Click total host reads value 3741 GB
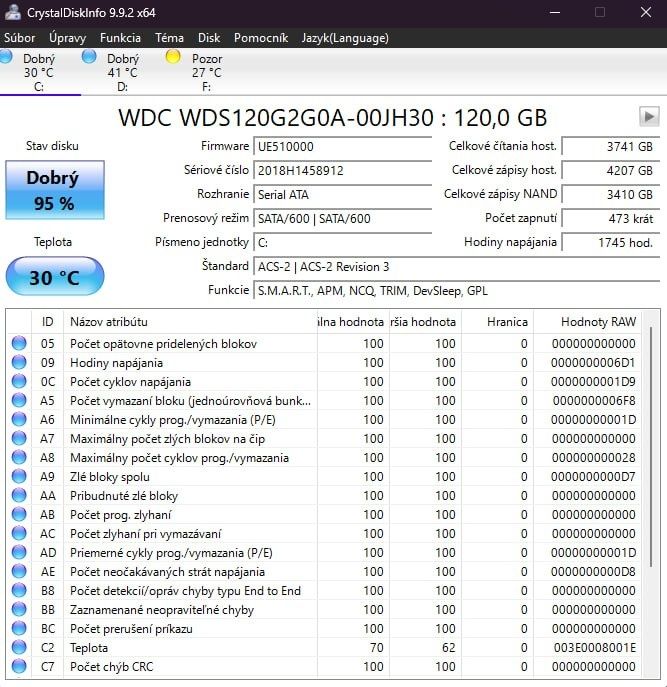This screenshot has width=667, height=687. click(x=611, y=146)
